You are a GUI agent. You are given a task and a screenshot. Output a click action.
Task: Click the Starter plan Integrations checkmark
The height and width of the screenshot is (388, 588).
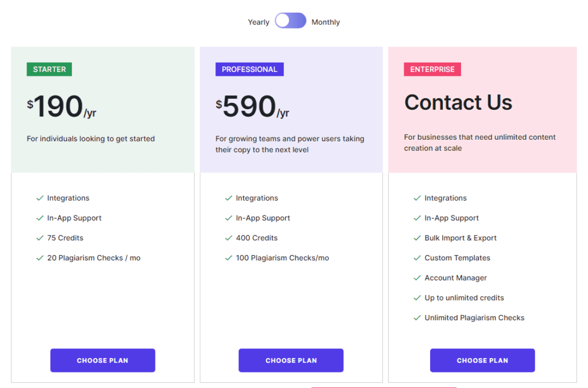coord(40,198)
